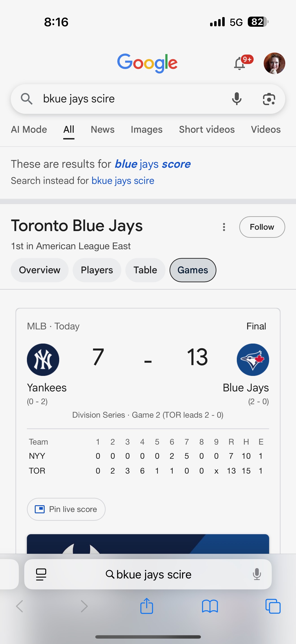Screen dimensions: 296x644
Task: Select the Players chip
Action: tap(97, 270)
